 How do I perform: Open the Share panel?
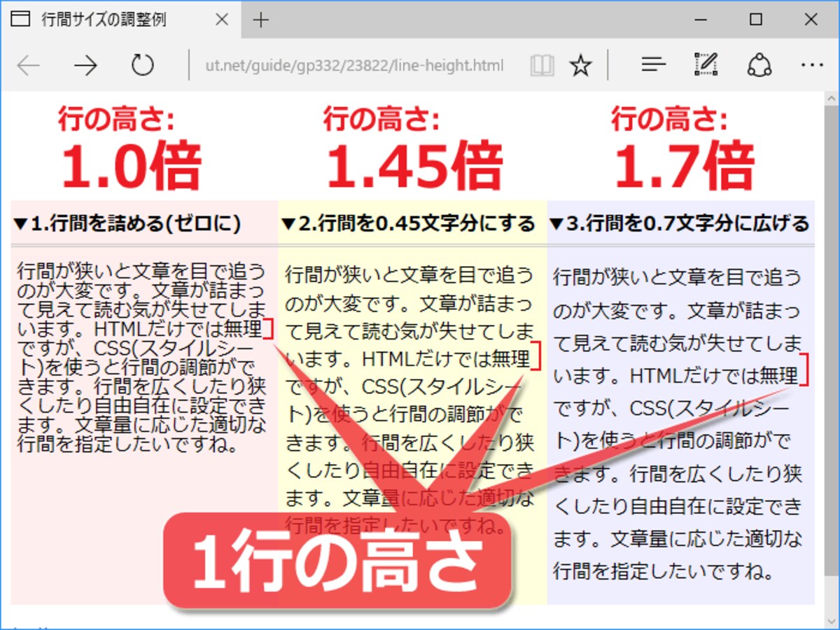click(x=759, y=65)
